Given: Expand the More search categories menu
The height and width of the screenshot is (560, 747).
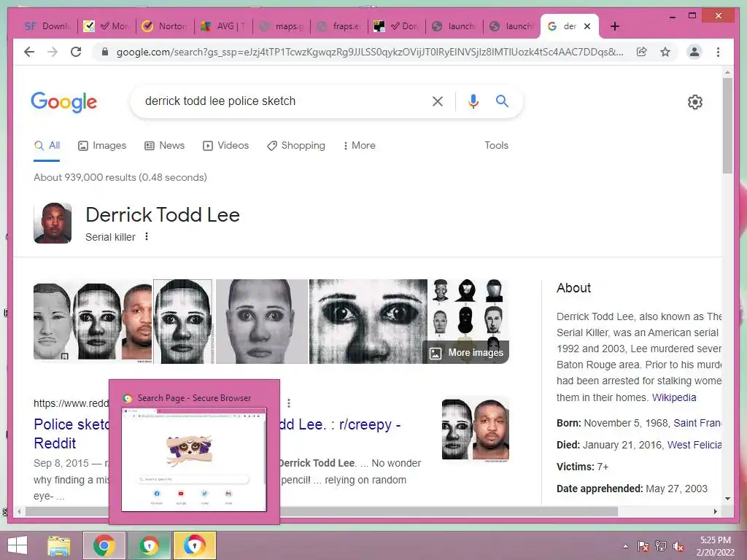Looking at the screenshot, I should coord(359,145).
